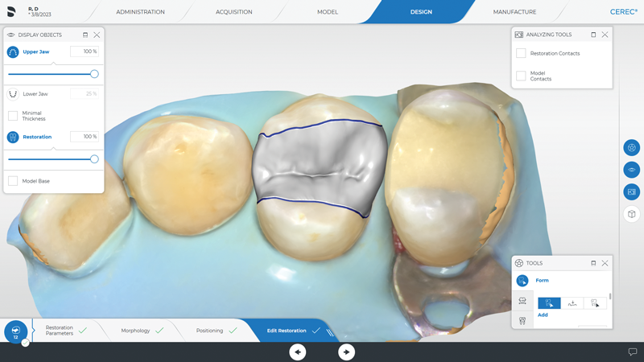
Task: Toggle Upper Jaw visibility icon
Action: [x=13, y=51]
